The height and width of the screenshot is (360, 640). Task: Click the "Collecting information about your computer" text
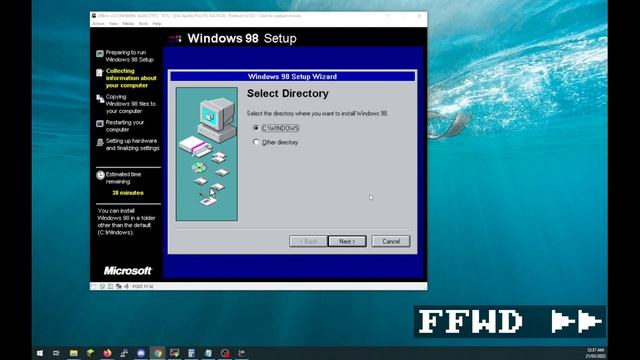(x=131, y=78)
